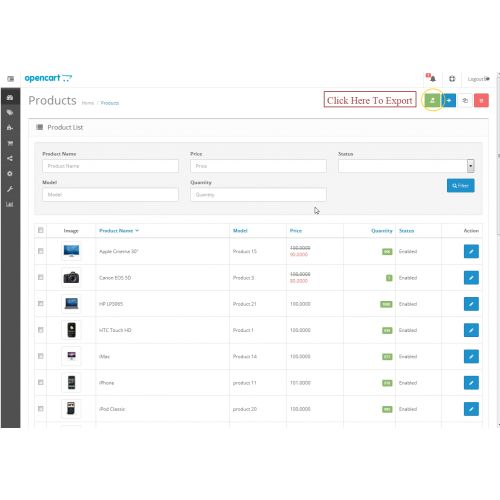Check the select-all checkbox in table header

(41, 230)
